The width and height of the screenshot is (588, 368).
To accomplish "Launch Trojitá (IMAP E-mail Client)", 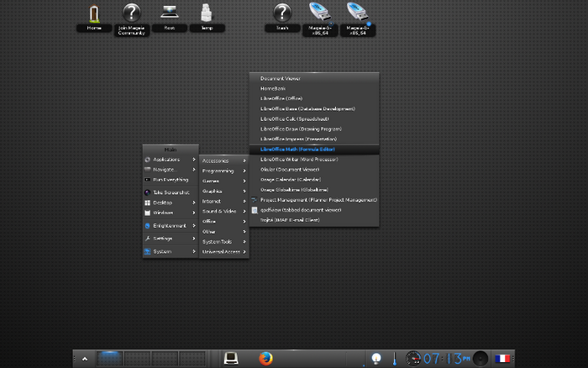I will 314,220.
